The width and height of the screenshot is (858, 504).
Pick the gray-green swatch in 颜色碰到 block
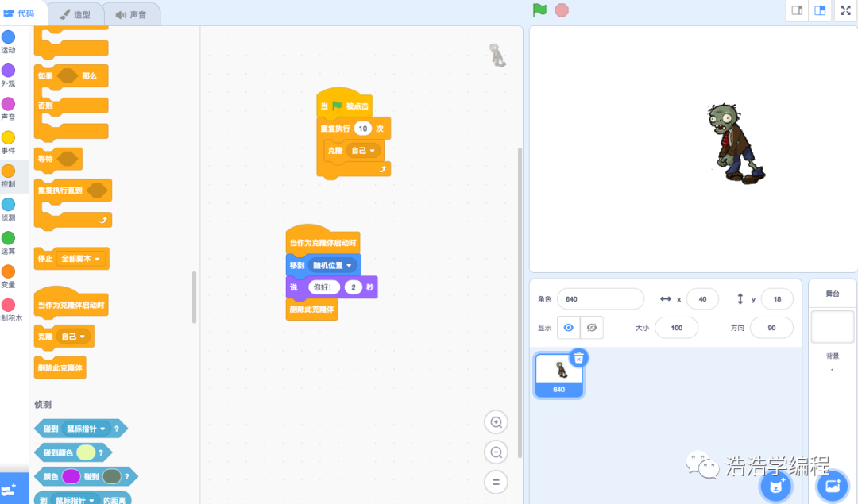tap(112, 477)
